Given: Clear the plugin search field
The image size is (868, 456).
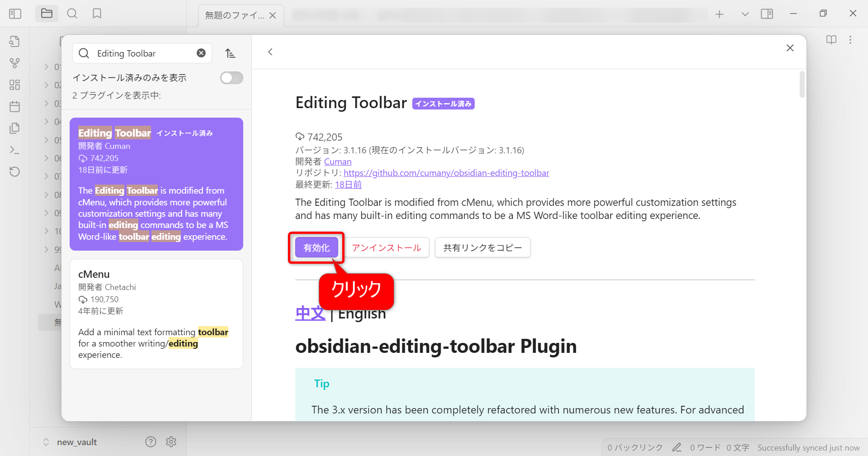Looking at the screenshot, I should (201, 53).
